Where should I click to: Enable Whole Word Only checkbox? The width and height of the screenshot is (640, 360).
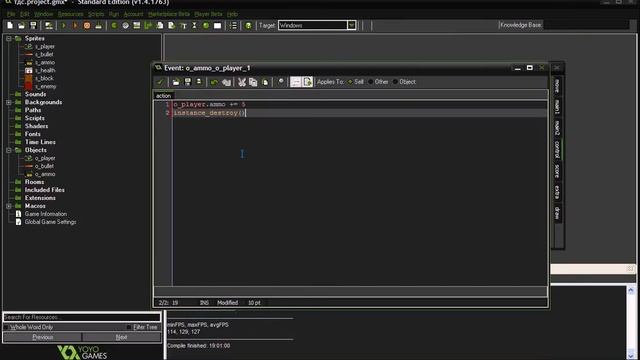pyautogui.click(x=7, y=327)
